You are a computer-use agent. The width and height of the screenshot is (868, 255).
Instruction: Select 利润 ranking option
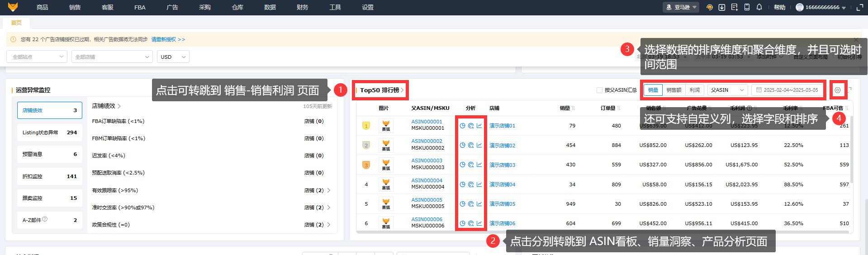tap(695, 90)
